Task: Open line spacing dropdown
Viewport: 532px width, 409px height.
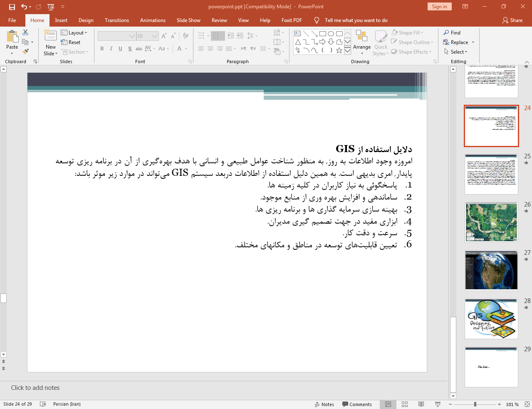Action: click(252, 36)
